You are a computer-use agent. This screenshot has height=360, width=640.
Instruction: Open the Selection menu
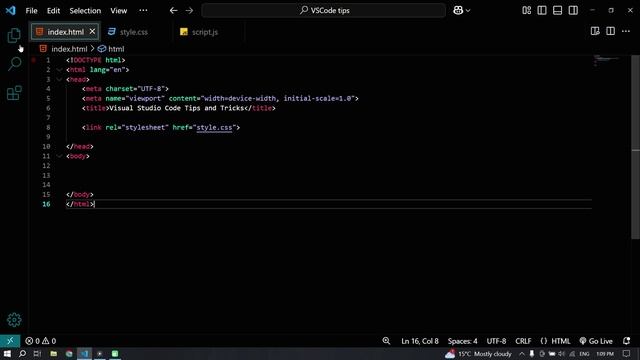point(85,11)
